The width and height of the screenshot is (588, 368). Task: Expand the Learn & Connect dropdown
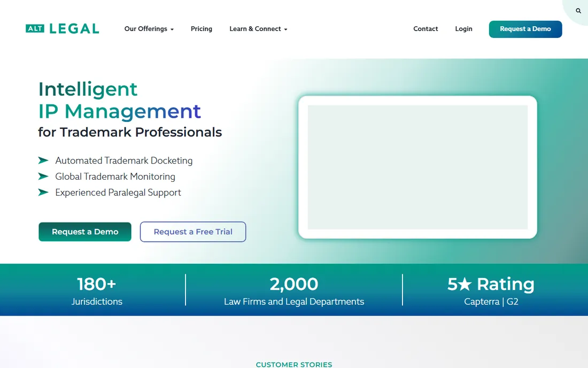tap(258, 29)
